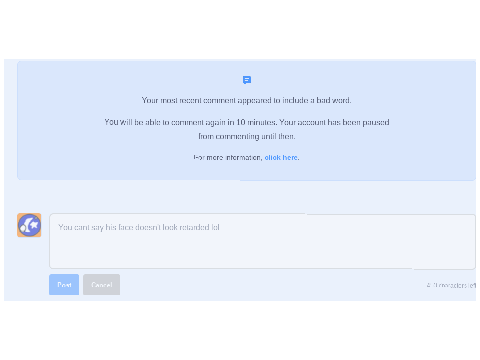Click the blue comment bubble icon
The width and height of the screenshot is (480, 360).
click(x=247, y=80)
